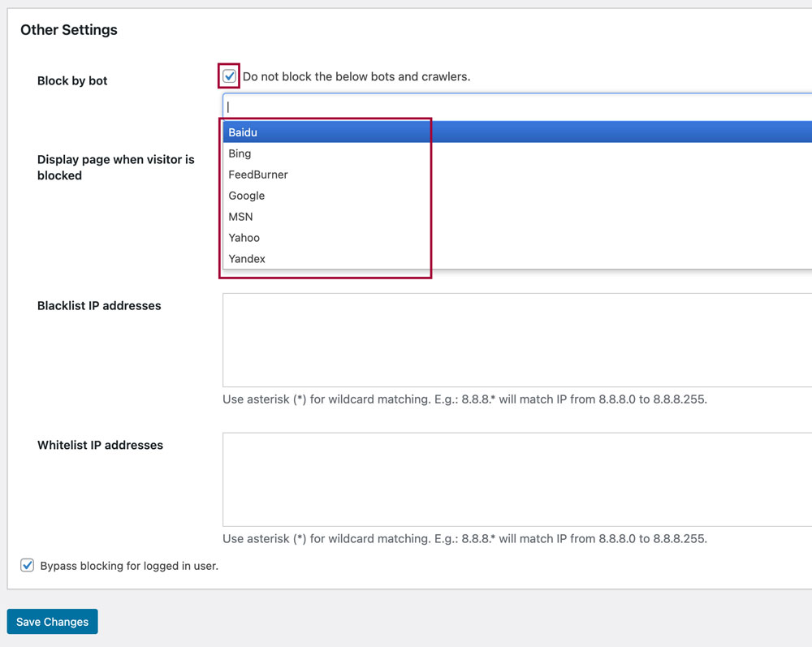Screen dimensions: 812x647
Task: Click the 'Bypass blocking for logged in user' label
Action: [x=129, y=566]
